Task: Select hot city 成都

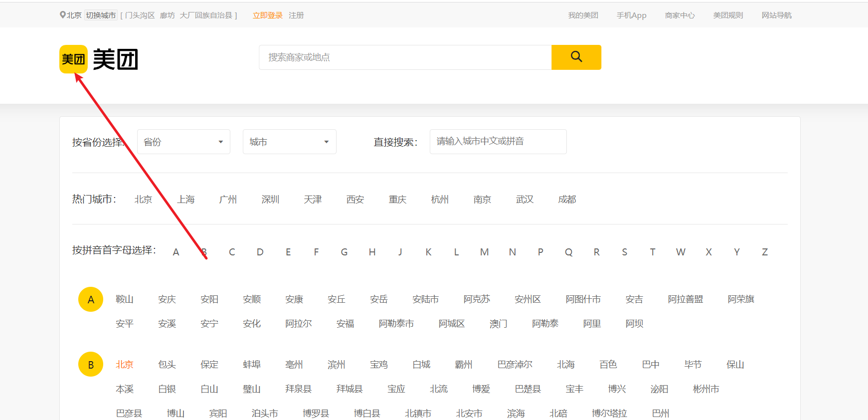Action: pyautogui.click(x=567, y=200)
